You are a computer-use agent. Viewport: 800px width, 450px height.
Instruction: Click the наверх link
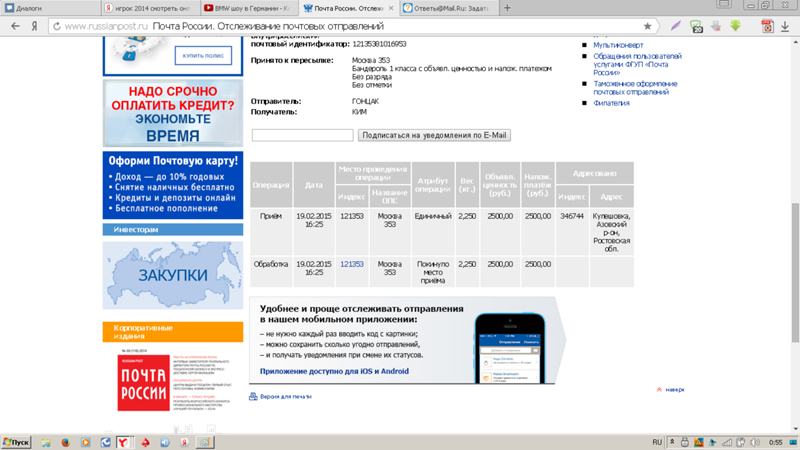674,389
